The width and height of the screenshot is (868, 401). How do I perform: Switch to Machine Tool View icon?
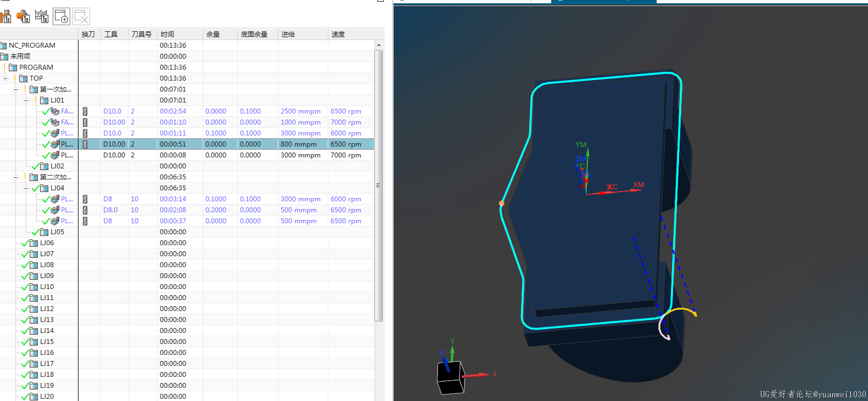coord(5,16)
